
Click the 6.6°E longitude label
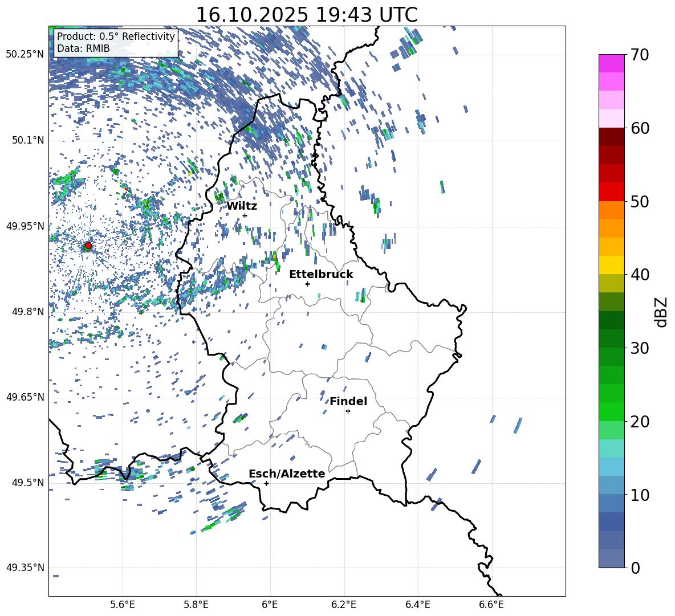(491, 605)
